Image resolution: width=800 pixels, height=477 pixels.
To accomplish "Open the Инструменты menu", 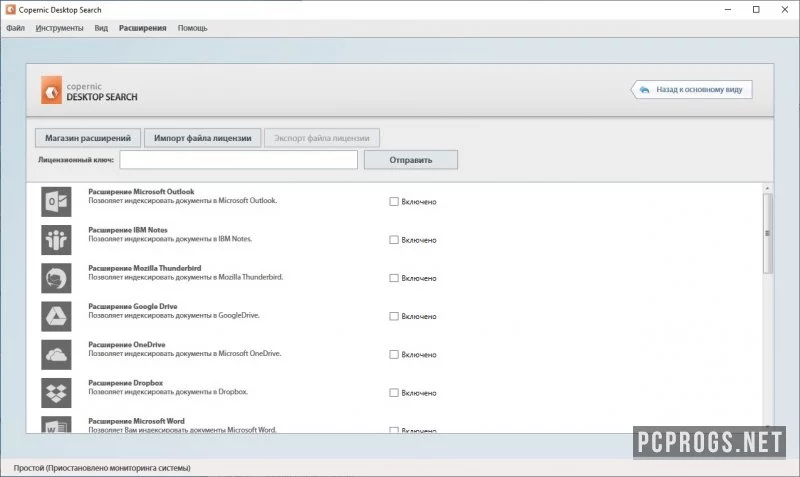I will coord(59,28).
